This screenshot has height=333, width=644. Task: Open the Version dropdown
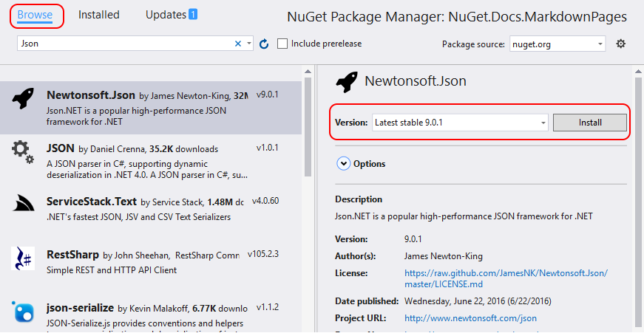pyautogui.click(x=460, y=123)
